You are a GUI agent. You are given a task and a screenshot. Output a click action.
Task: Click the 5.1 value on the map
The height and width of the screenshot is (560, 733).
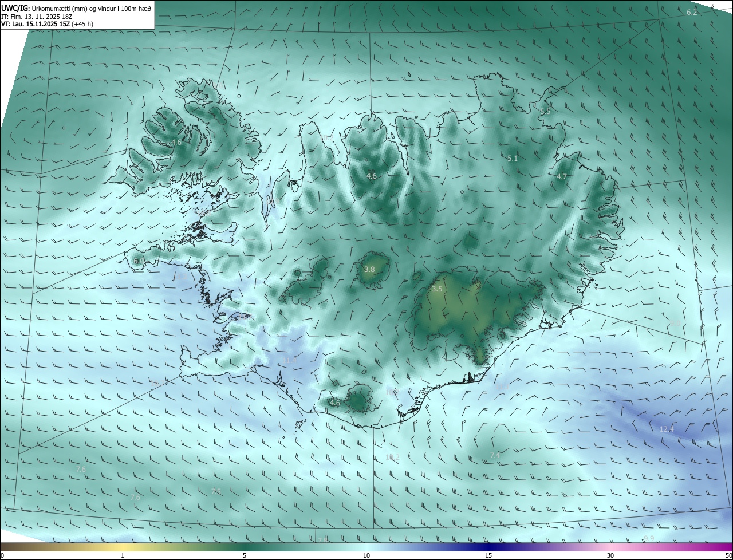513,158
